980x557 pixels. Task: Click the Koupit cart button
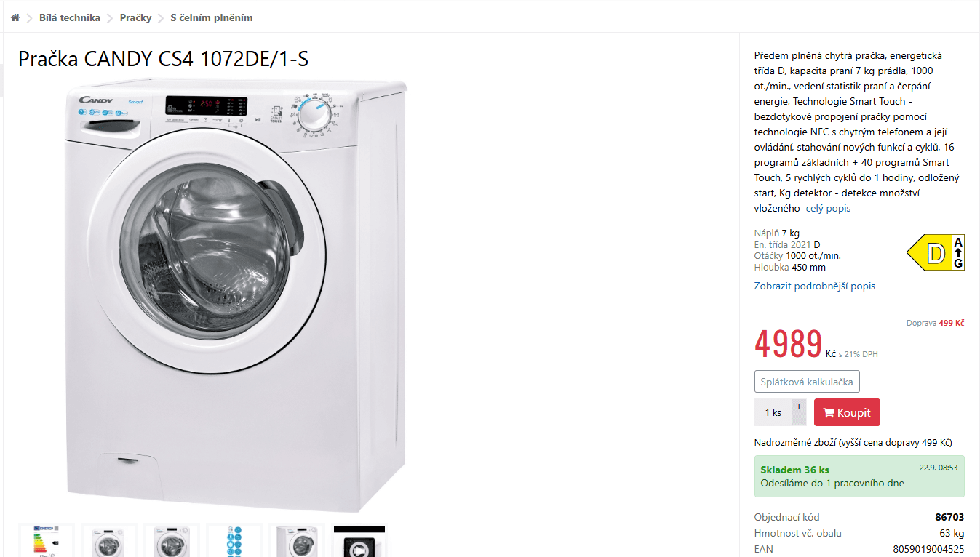point(847,412)
